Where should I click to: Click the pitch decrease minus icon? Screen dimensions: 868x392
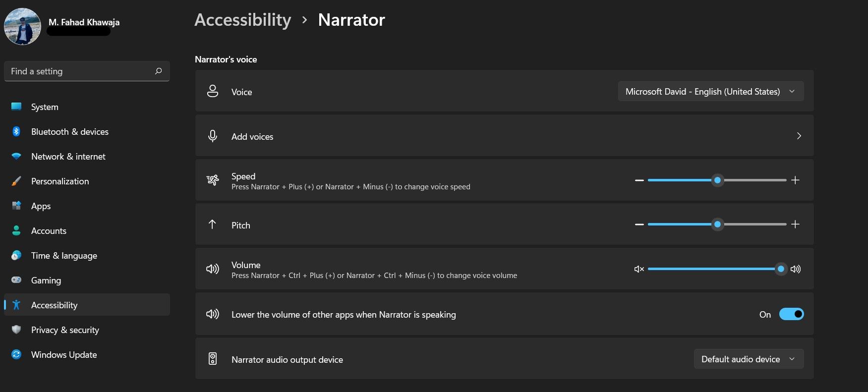point(639,224)
